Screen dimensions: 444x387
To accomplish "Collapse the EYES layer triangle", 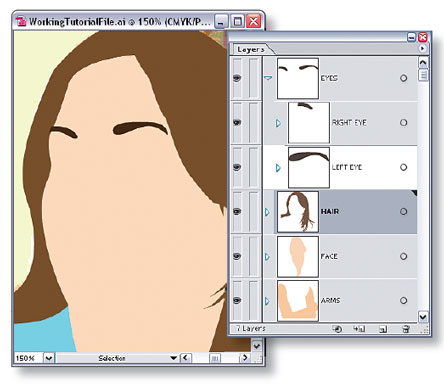I will pyautogui.click(x=268, y=78).
